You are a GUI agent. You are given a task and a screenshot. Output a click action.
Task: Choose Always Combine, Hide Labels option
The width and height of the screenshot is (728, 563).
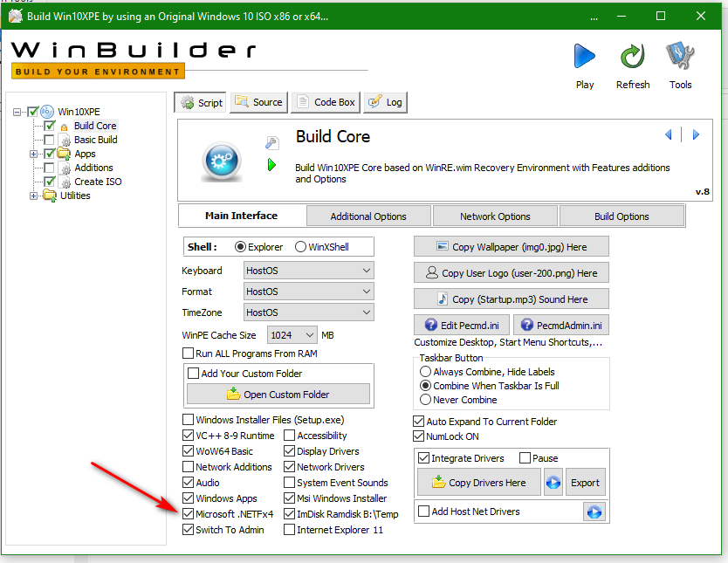425,372
